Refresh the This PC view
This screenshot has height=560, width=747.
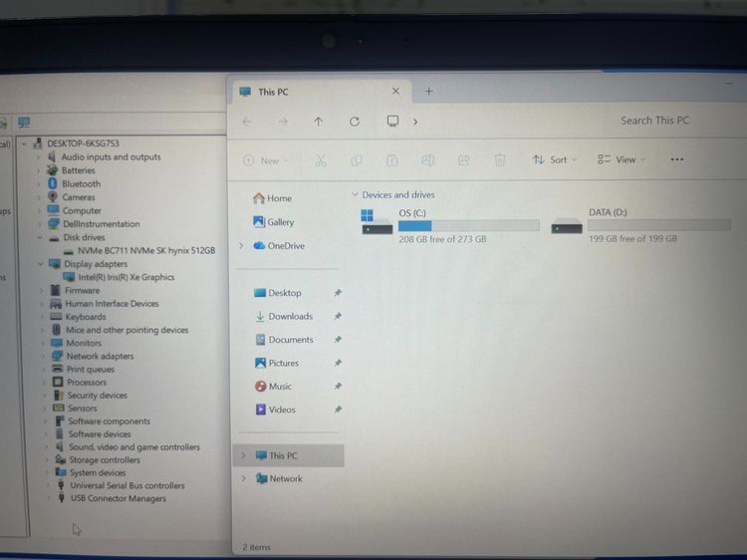[355, 122]
